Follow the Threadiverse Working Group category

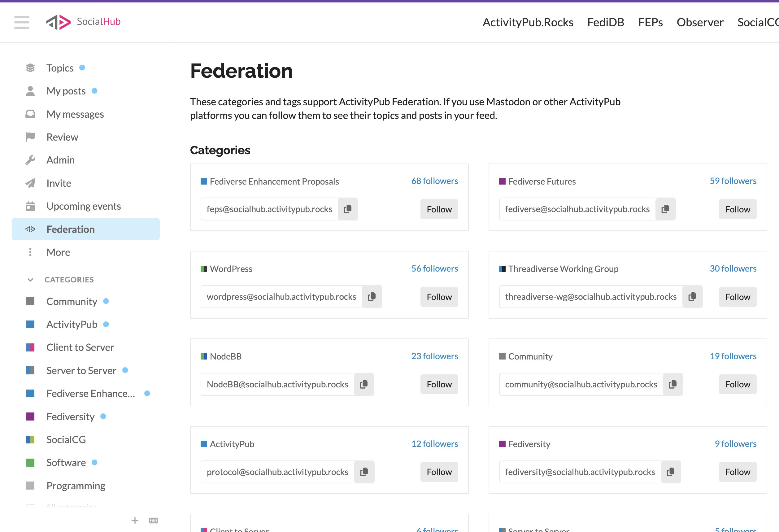click(738, 297)
